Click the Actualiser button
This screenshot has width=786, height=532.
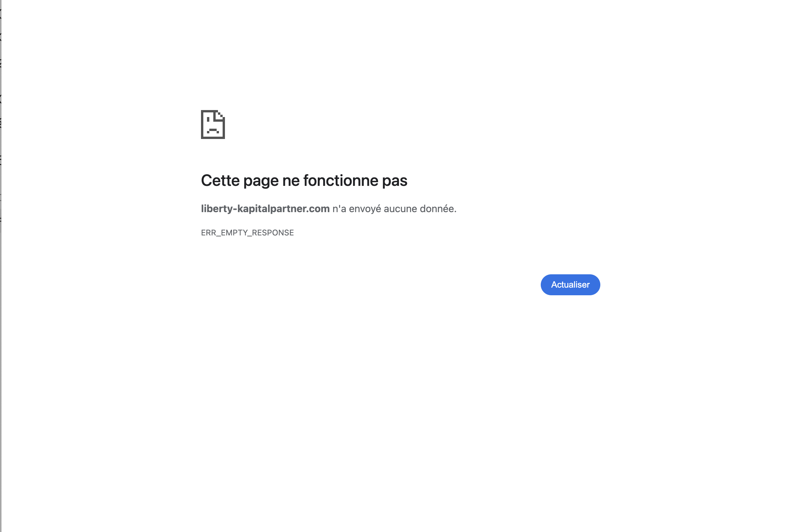pos(570,285)
